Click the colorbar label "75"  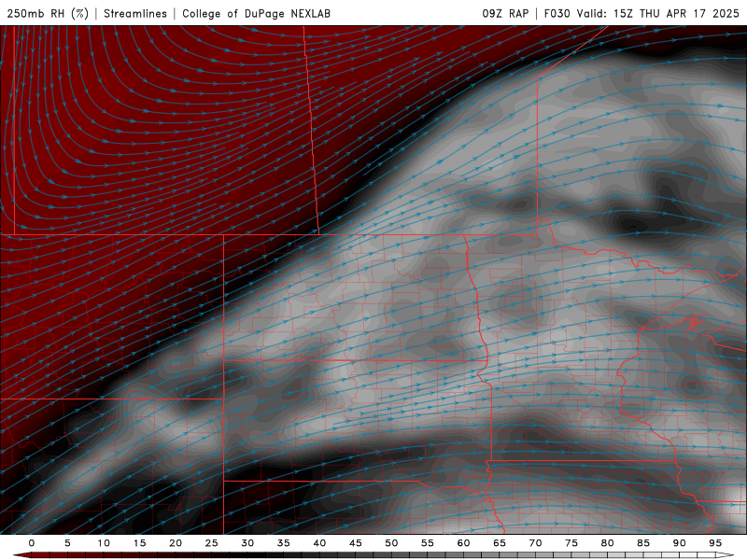click(571, 543)
